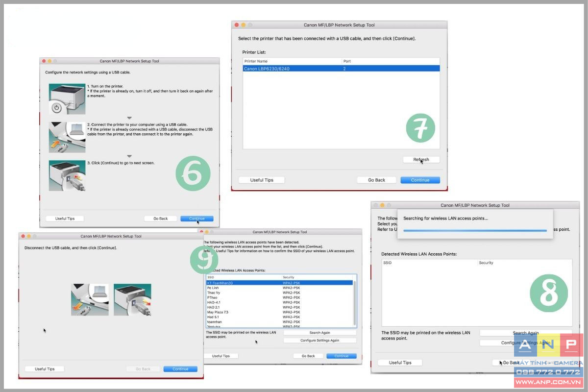588x392 pixels.
Task: Click Continue in the window listing KT-ToanNhan2G
Action: [342, 356]
